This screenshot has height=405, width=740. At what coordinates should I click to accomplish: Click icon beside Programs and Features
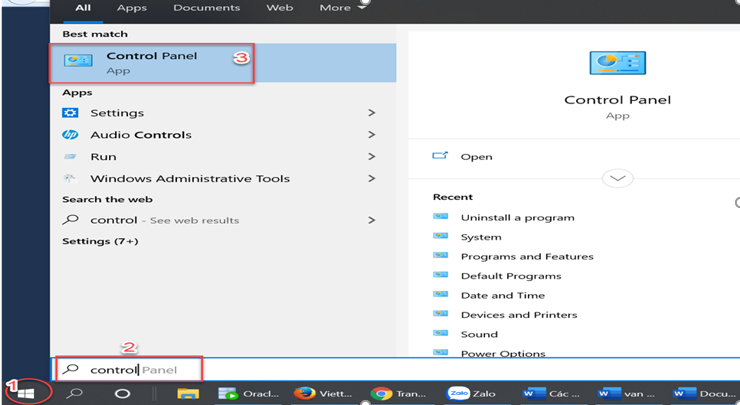[x=440, y=255]
